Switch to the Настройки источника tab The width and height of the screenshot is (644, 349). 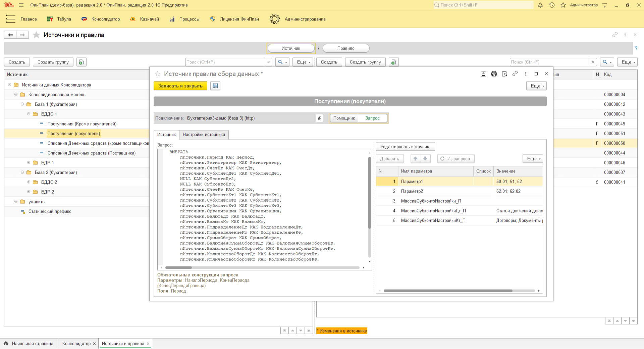[x=204, y=135]
